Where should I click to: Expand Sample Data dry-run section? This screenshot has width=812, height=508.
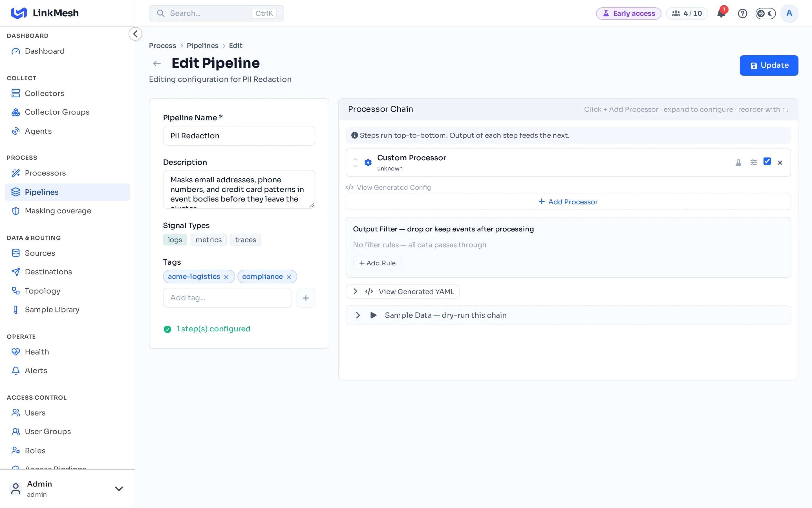(568, 315)
